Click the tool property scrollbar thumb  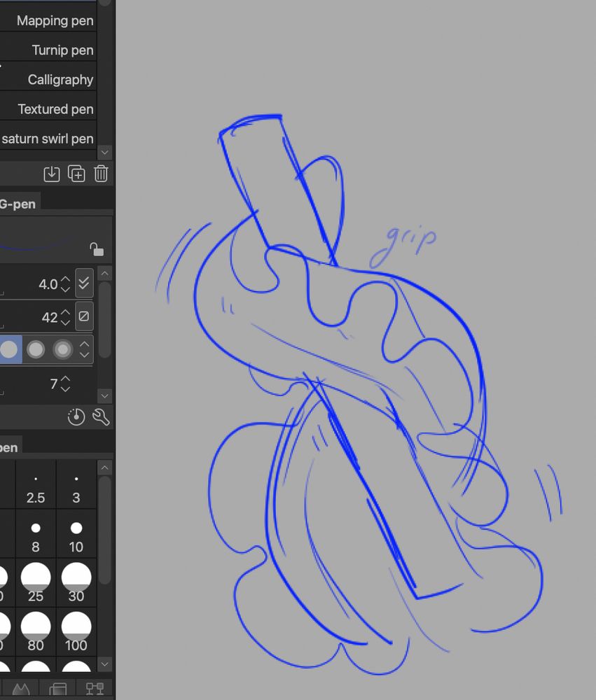click(104, 320)
